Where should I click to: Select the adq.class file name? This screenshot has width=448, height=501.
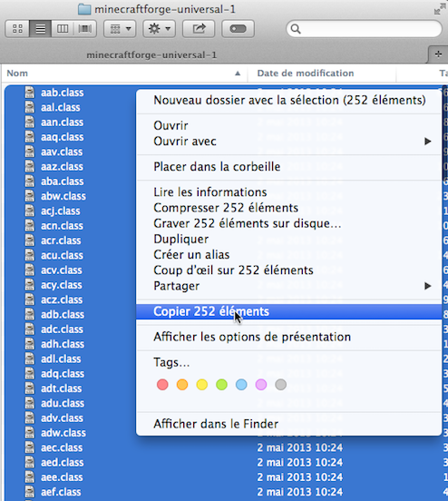click(63, 374)
